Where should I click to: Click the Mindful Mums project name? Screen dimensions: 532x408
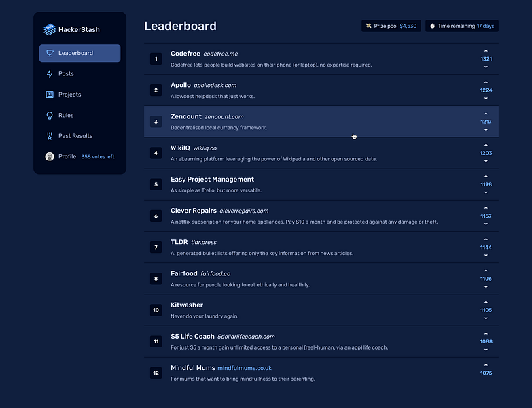(x=193, y=368)
